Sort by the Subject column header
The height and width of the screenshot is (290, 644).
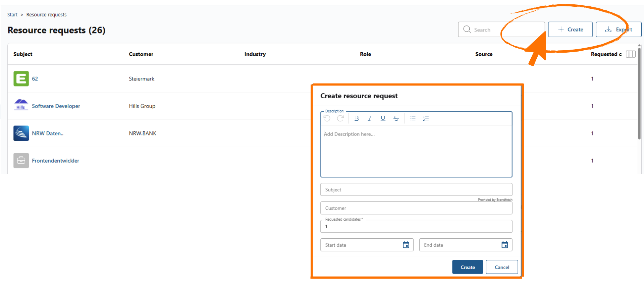(23, 54)
